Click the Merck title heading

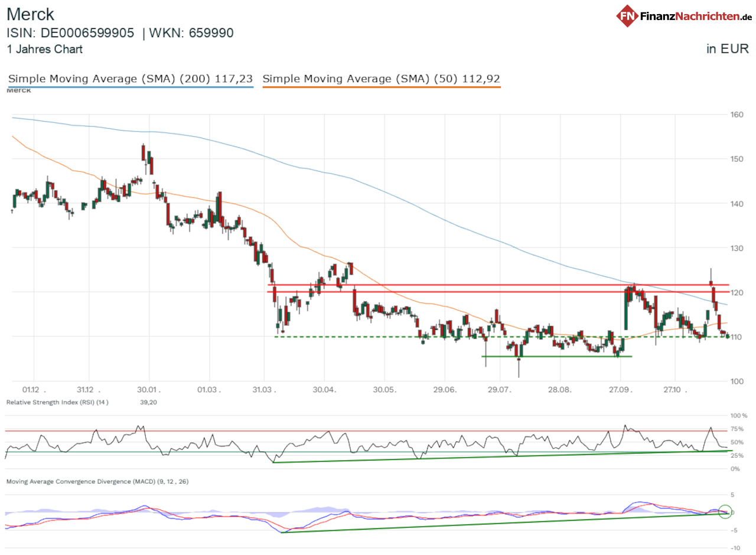30,14
